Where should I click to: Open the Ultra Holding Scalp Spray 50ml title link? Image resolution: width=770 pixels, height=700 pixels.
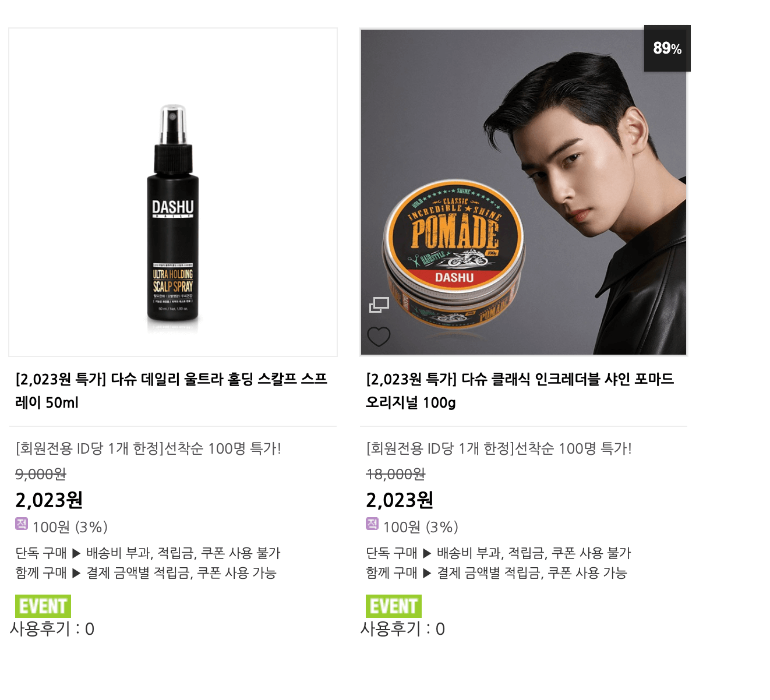pyautogui.click(x=172, y=391)
